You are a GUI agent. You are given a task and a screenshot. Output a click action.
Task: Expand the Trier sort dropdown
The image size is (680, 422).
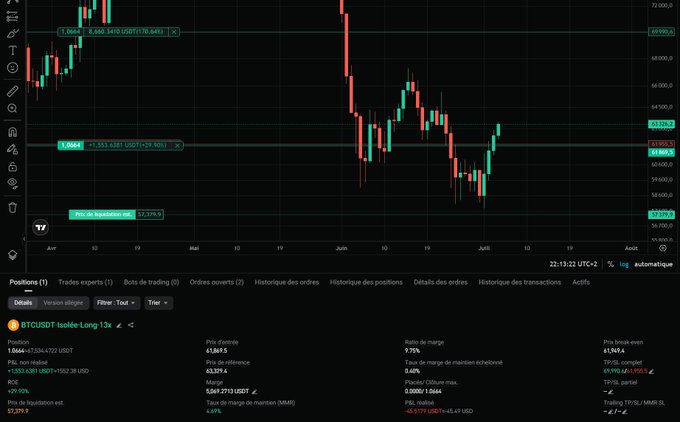click(158, 303)
